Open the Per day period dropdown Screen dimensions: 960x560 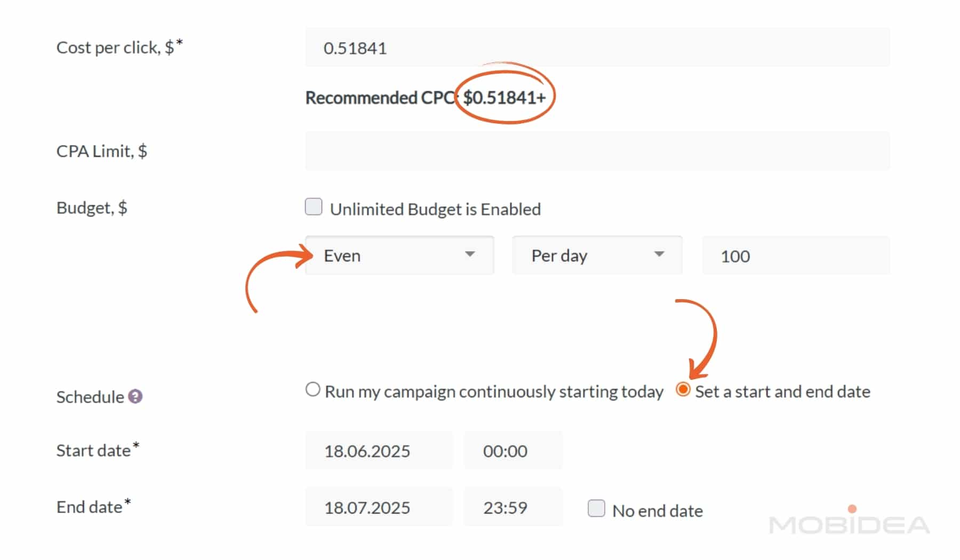click(x=596, y=255)
